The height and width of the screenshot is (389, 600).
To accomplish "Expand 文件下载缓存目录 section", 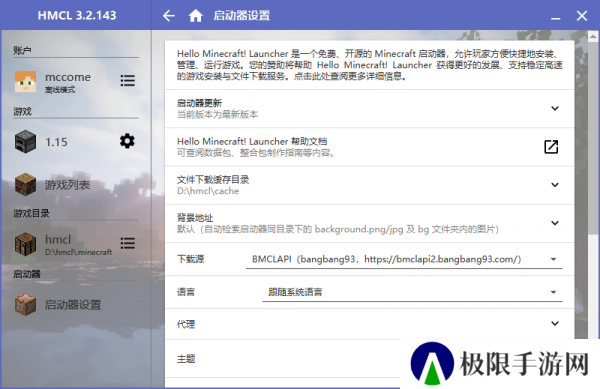I will point(554,185).
